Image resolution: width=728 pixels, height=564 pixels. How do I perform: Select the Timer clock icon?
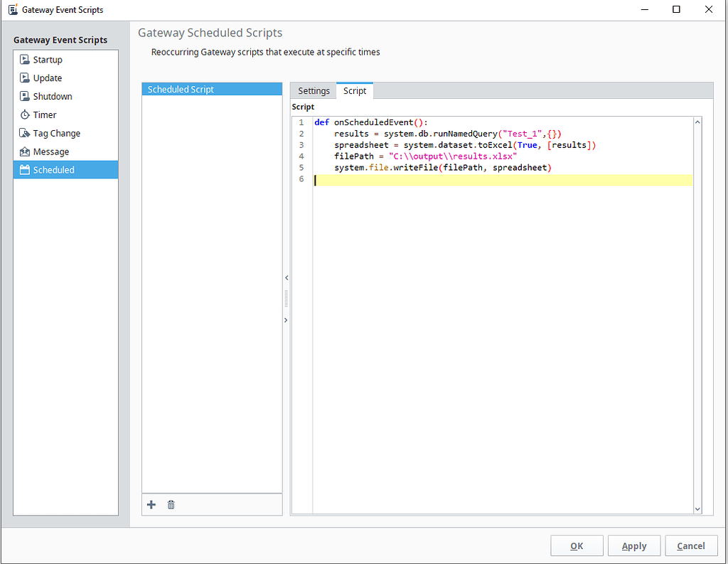25,115
